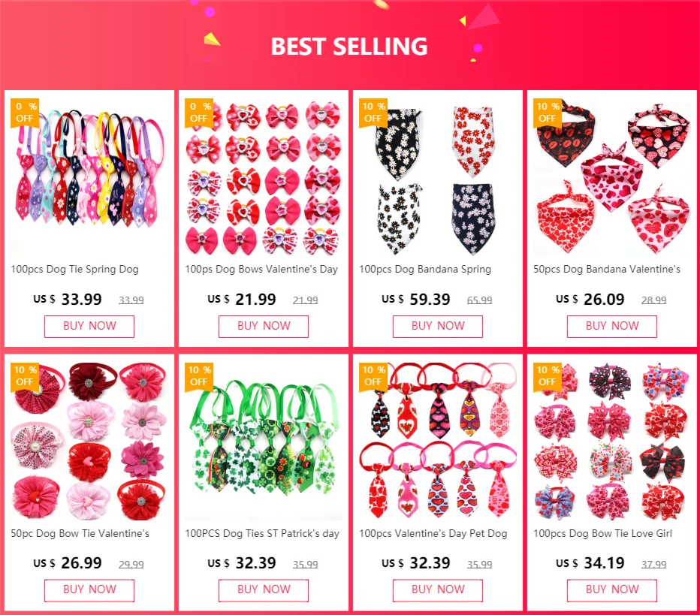Click BUY NOW for the 59.39 Dog Bandana
This screenshot has width=700, height=615.
coord(437,326)
